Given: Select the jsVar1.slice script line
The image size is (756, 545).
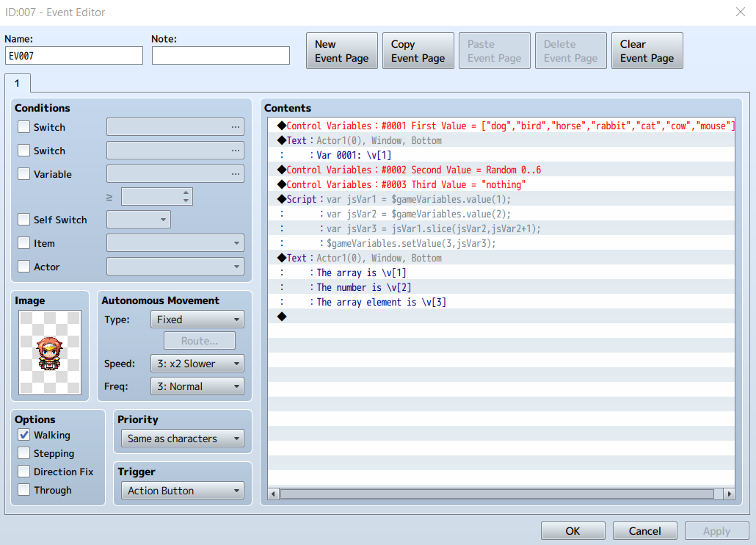Looking at the screenshot, I should (x=501, y=228).
